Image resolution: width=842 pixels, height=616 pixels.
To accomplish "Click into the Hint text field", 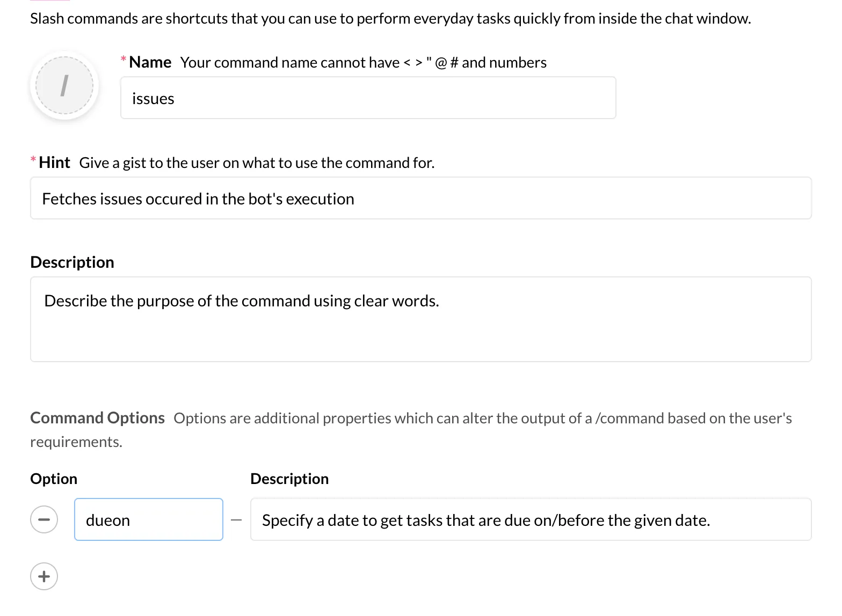I will pos(420,199).
